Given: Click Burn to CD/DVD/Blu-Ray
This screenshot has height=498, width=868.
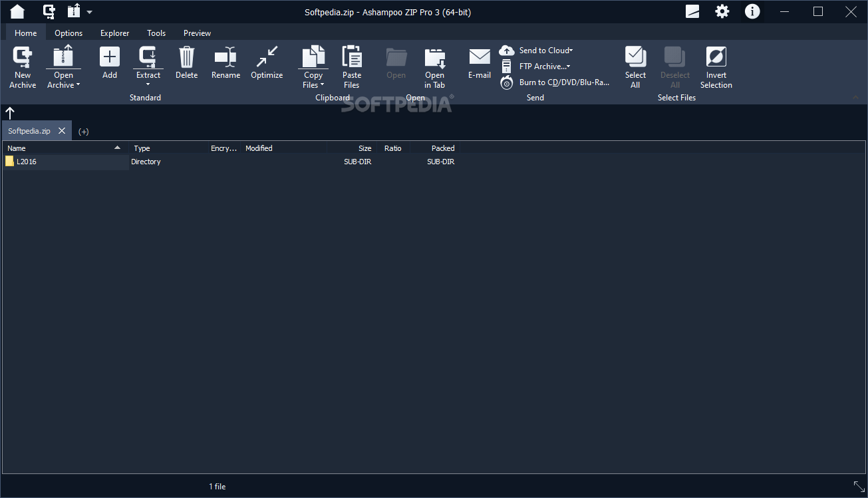Looking at the screenshot, I should click(x=554, y=82).
